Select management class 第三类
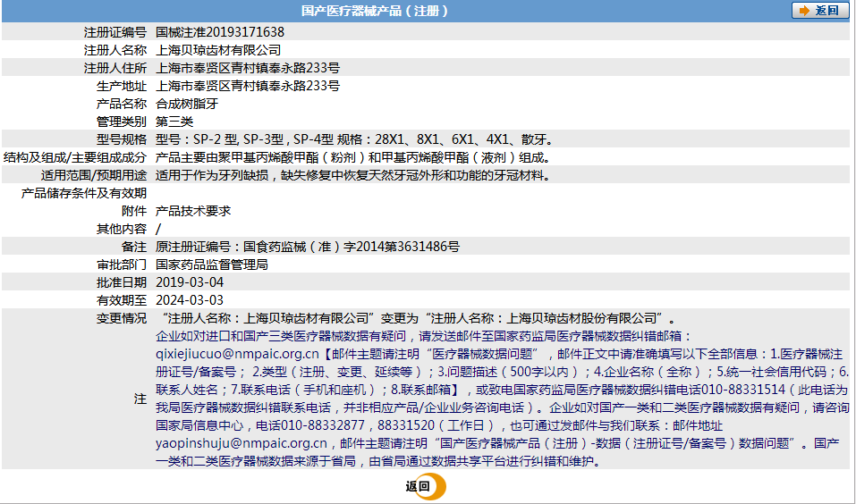 pyautogui.click(x=174, y=122)
